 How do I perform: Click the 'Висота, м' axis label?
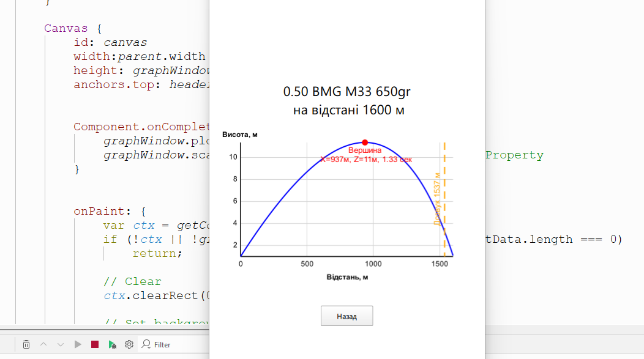click(240, 135)
